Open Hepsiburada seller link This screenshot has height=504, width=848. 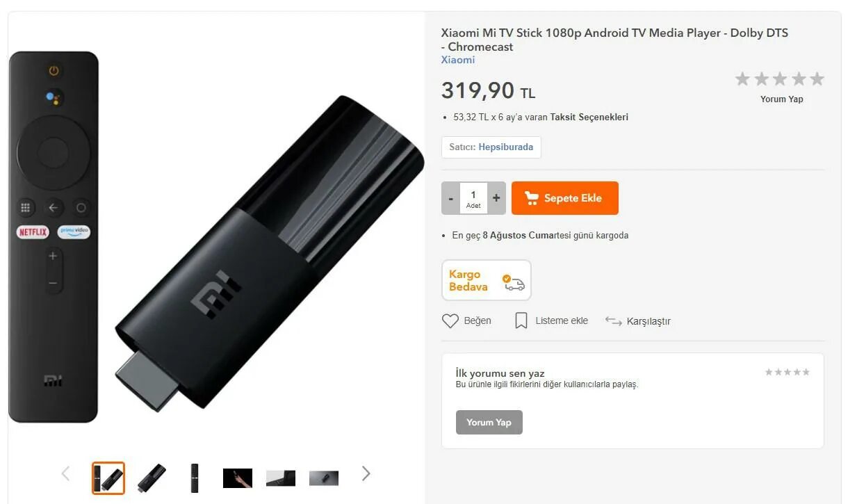coord(506,147)
